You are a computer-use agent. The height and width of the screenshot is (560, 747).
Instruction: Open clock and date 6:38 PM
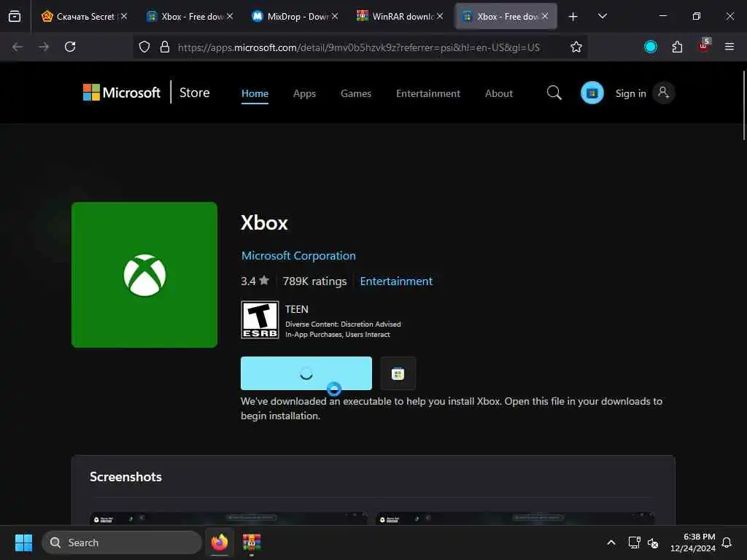point(693,542)
